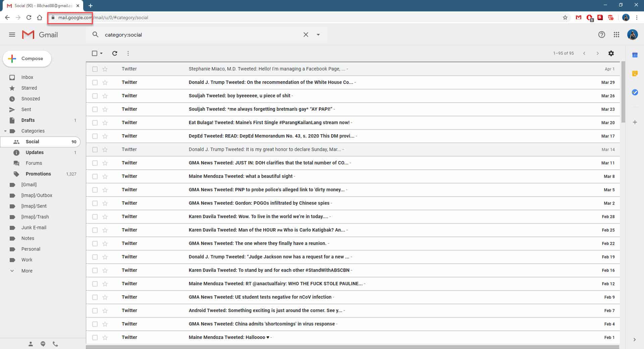The image size is (644, 349).
Task: Open the Work label
Action: [27, 260]
